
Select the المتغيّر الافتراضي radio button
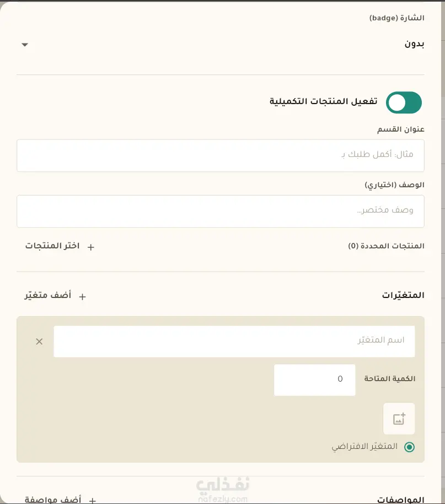(409, 447)
